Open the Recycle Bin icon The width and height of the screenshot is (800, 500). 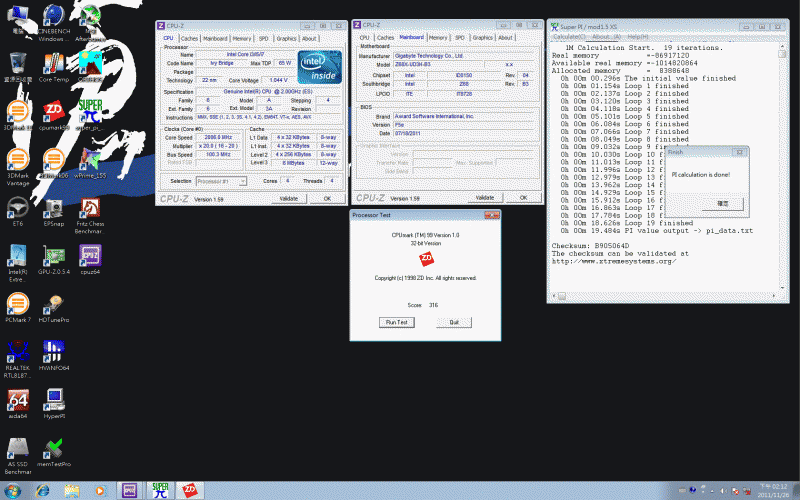point(18,67)
